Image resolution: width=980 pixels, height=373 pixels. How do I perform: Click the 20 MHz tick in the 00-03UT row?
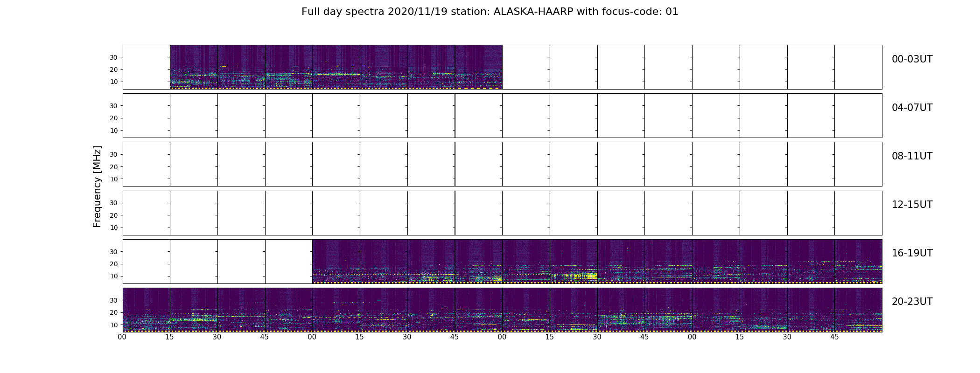113,69
